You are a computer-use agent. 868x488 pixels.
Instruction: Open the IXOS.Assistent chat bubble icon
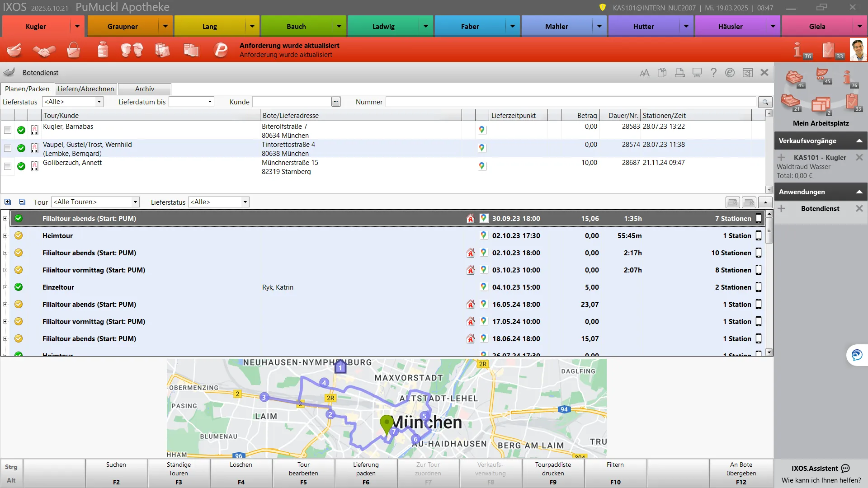(846, 469)
